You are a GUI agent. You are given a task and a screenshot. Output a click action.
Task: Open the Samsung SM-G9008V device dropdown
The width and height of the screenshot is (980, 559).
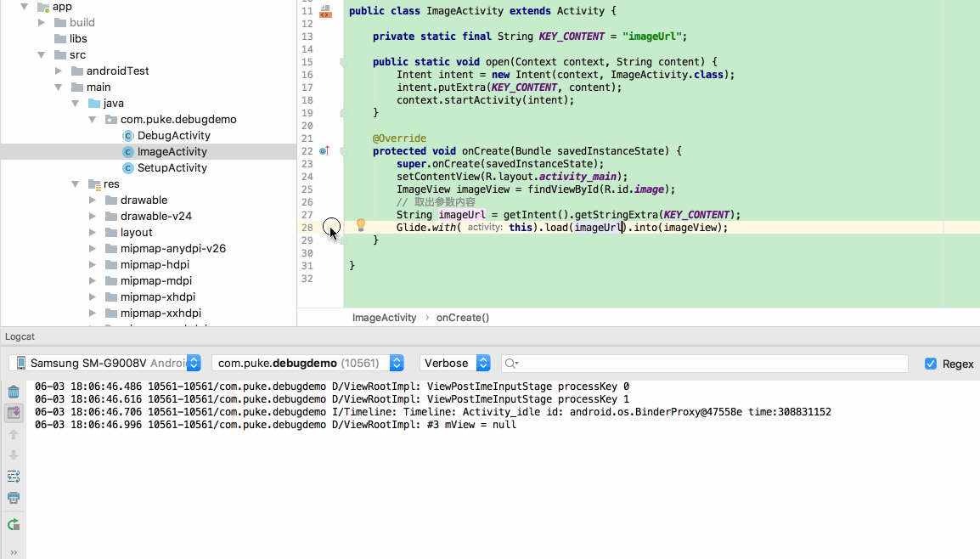[193, 363]
